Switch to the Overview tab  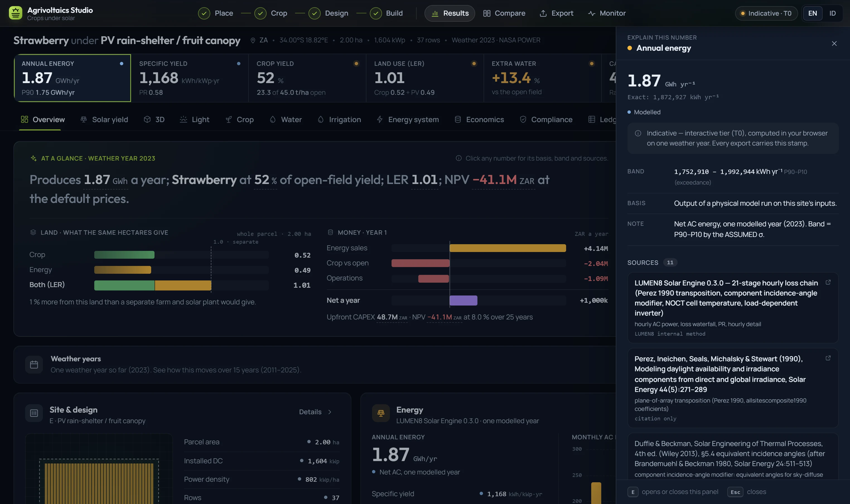(43, 120)
